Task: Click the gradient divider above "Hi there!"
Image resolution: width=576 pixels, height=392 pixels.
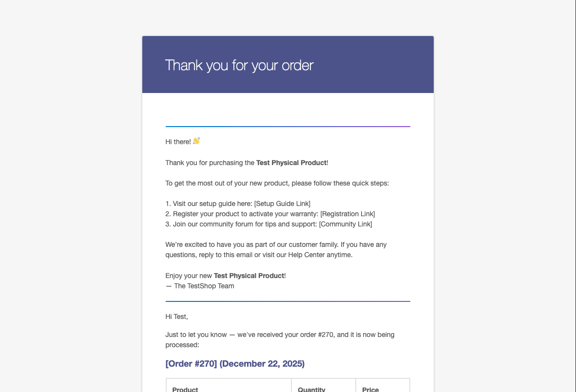Action: point(288,127)
